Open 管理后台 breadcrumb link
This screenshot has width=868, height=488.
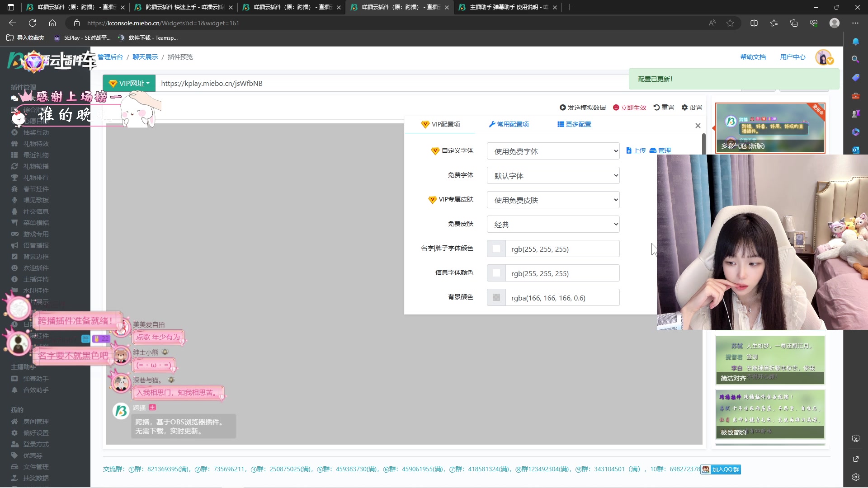110,57
